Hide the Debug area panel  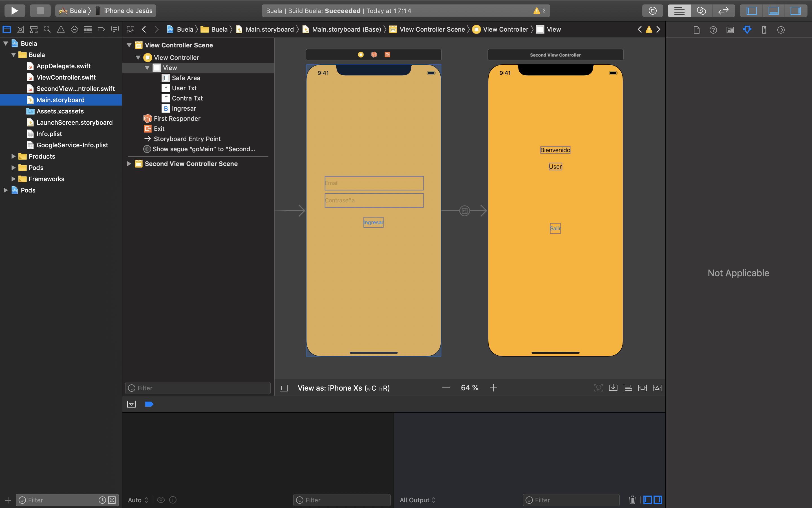tap(773, 11)
